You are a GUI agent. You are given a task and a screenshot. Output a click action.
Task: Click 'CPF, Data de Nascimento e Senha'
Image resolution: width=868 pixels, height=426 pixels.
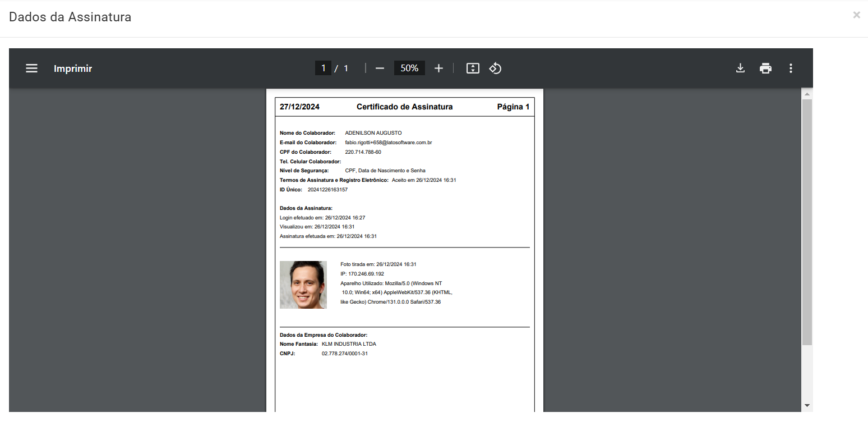click(385, 171)
